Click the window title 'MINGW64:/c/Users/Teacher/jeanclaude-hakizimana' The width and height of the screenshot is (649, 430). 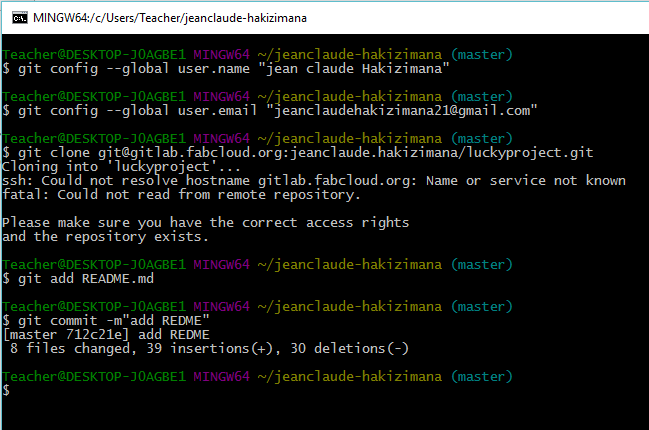point(170,18)
